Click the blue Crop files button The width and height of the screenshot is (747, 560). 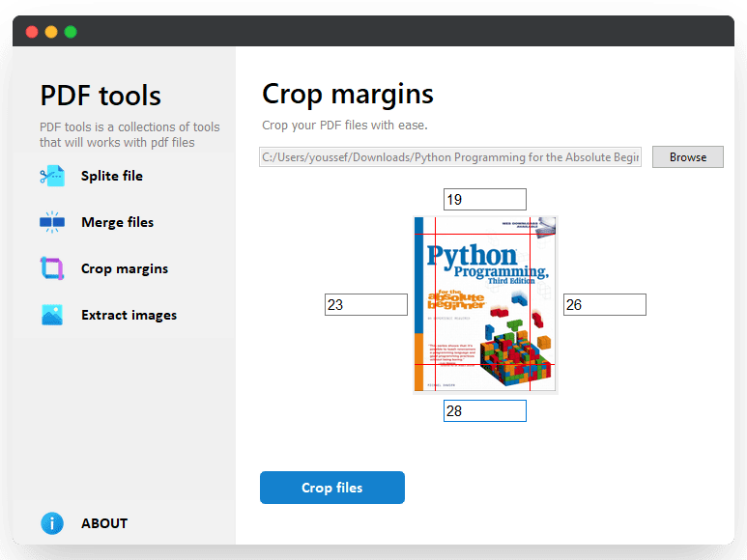(x=331, y=488)
